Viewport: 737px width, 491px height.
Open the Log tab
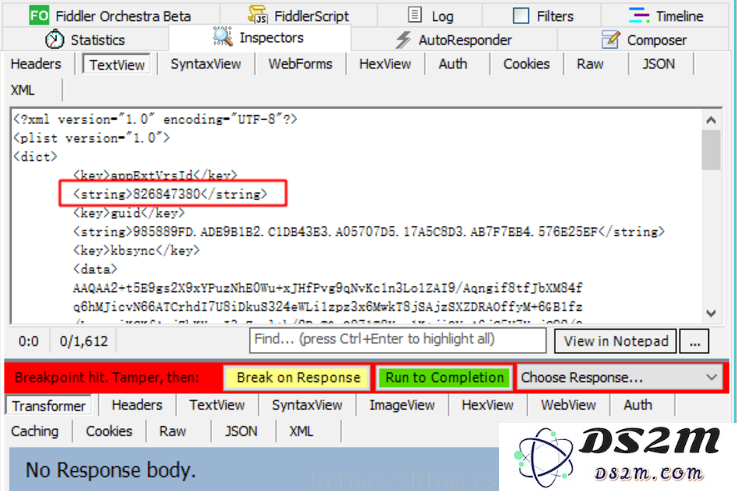430,16
